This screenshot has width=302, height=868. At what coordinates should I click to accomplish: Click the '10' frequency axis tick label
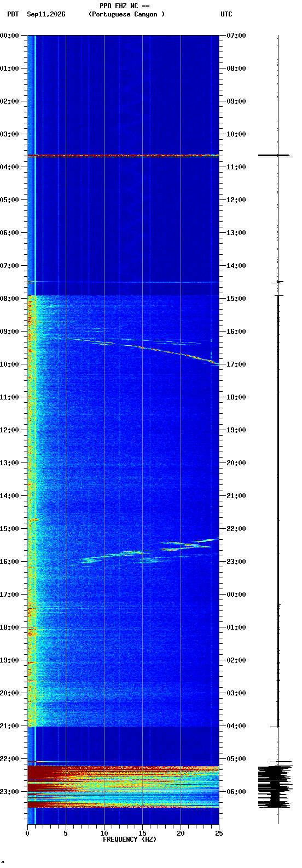tap(104, 833)
